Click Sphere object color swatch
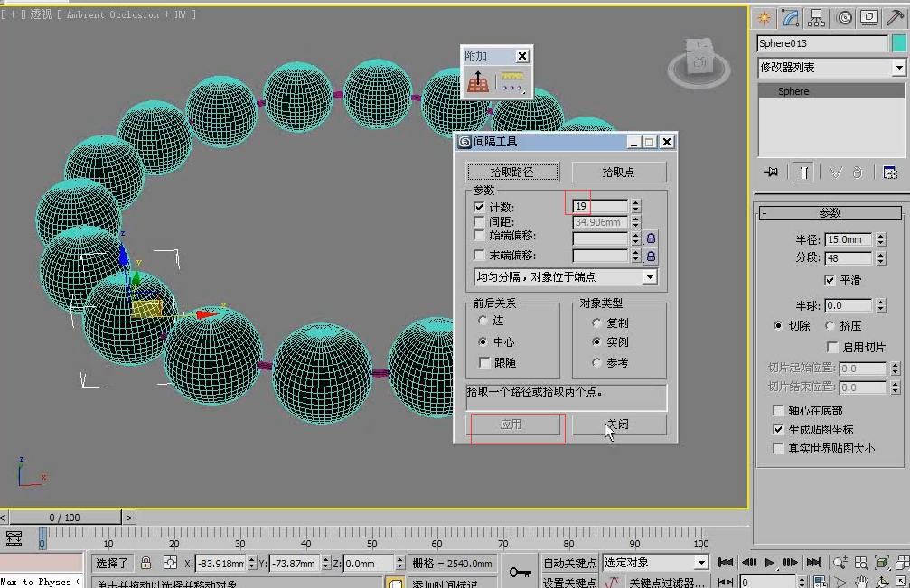Viewport: 910px width, 588px height. (899, 43)
